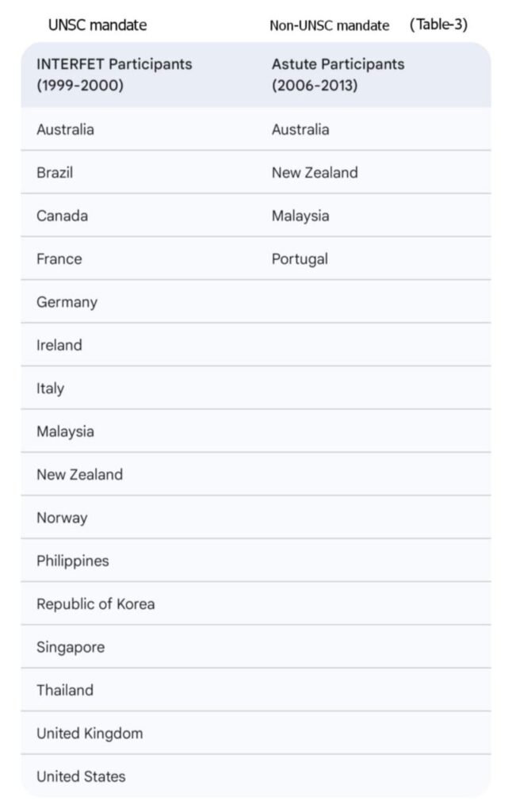Select the Brazil cell
Screen dimensions: 512x812
(55, 172)
